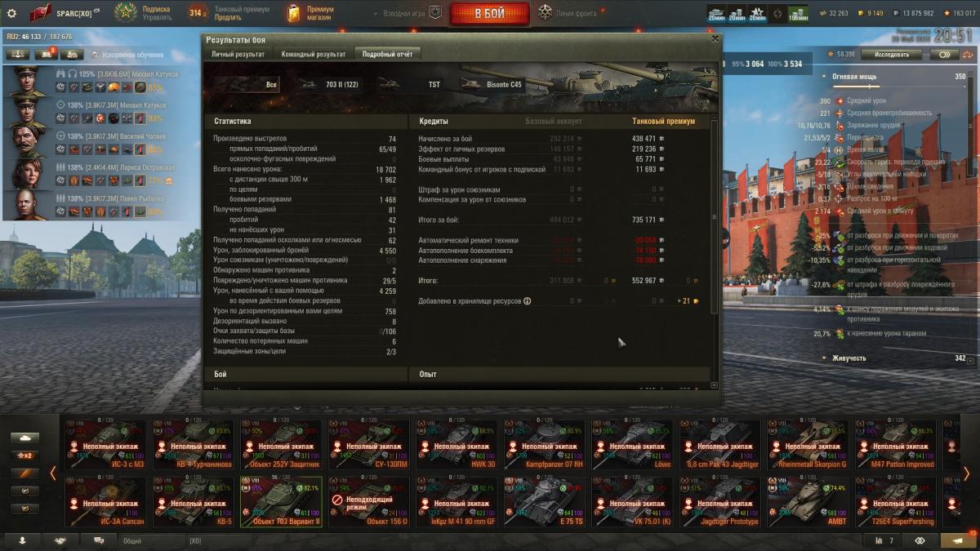980x551 pixels.
Task: Click the resources storage info icon
Action: [x=527, y=301]
